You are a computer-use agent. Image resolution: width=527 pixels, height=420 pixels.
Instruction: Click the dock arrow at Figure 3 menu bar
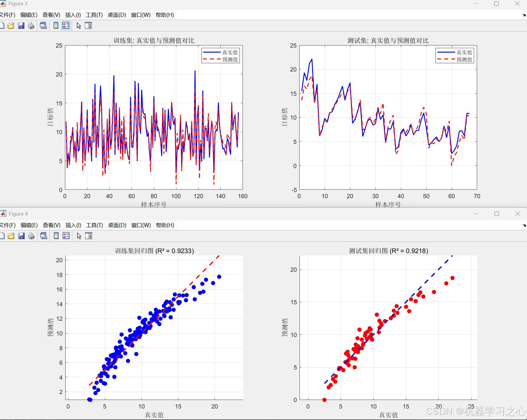(524, 15)
